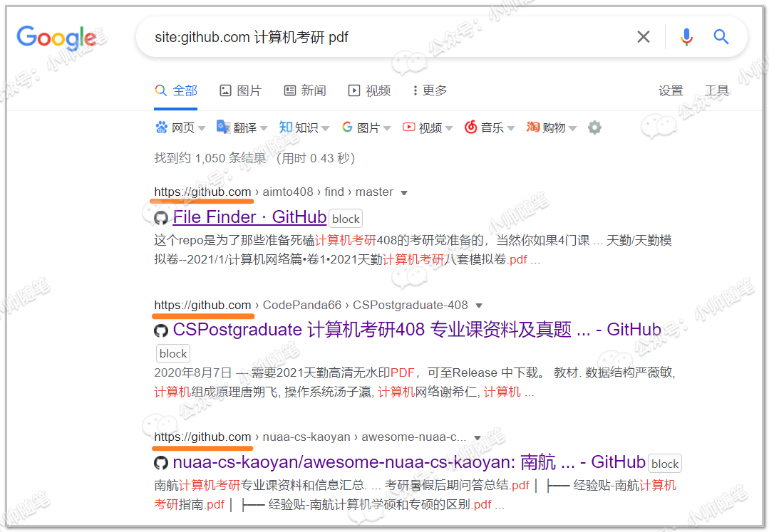Switch to the 新闻 tab
769x532 pixels.
click(x=305, y=90)
